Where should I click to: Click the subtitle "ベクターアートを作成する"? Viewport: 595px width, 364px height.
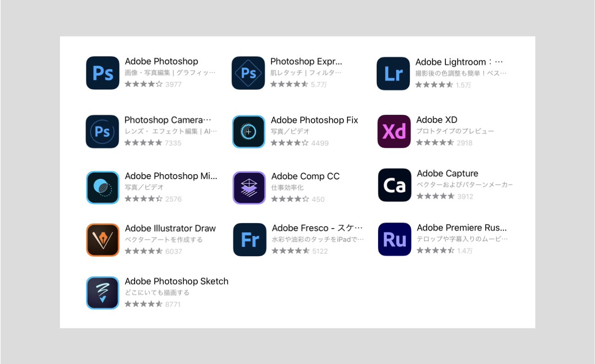(x=164, y=240)
